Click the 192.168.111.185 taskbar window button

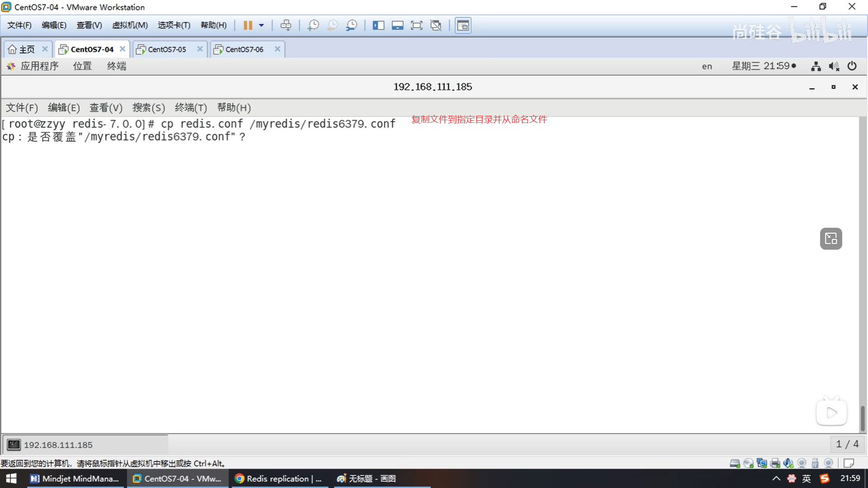(x=58, y=445)
